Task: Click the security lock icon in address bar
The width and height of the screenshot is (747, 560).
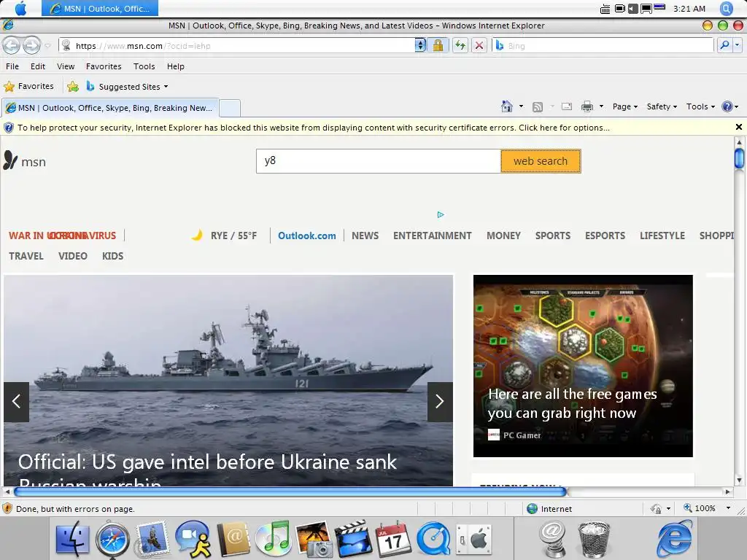Action: click(x=438, y=46)
